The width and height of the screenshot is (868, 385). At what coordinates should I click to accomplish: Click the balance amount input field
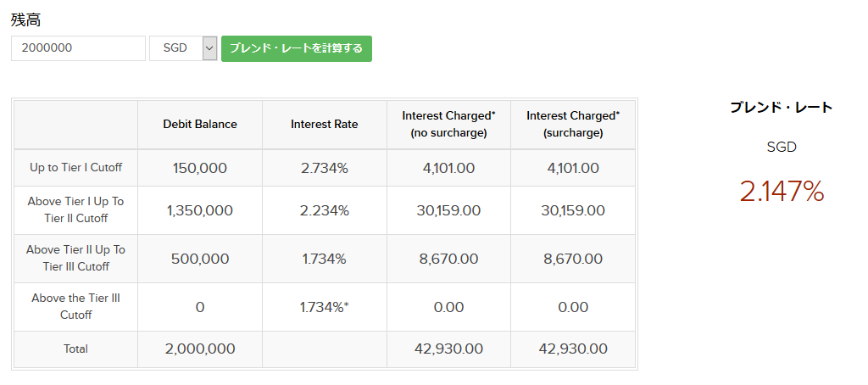tap(78, 48)
